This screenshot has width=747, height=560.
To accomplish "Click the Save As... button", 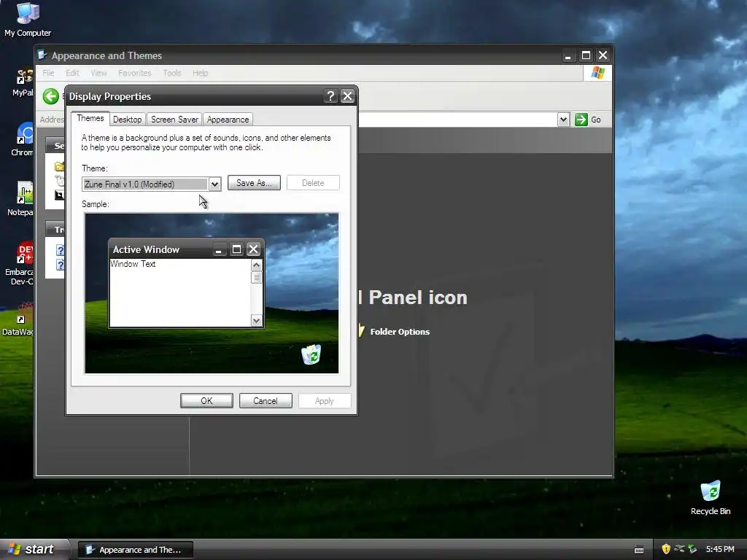I will (254, 183).
